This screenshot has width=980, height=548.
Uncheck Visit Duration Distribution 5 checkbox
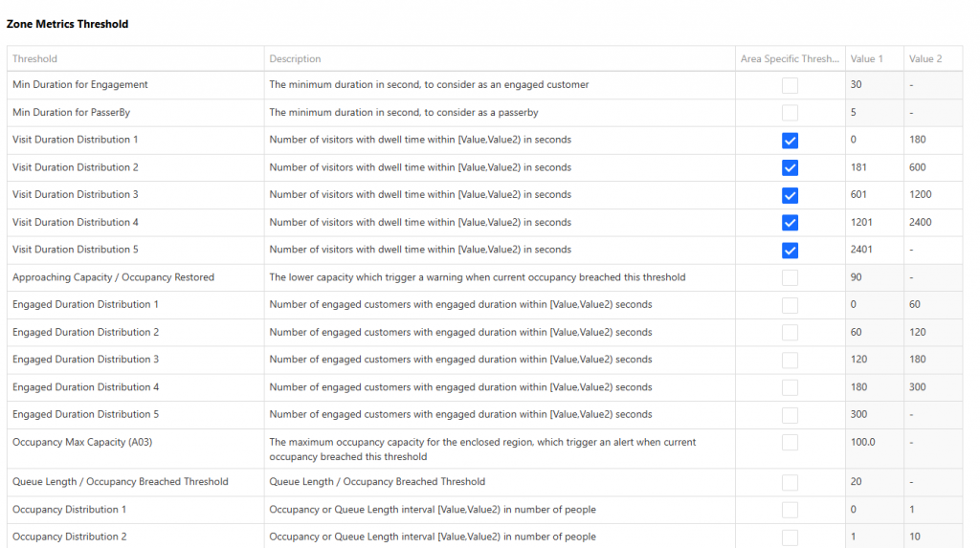tap(790, 251)
